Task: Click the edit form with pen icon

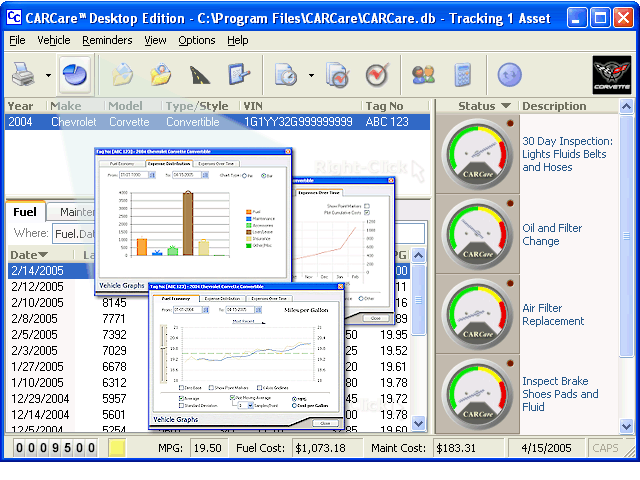Action: pos(239,75)
